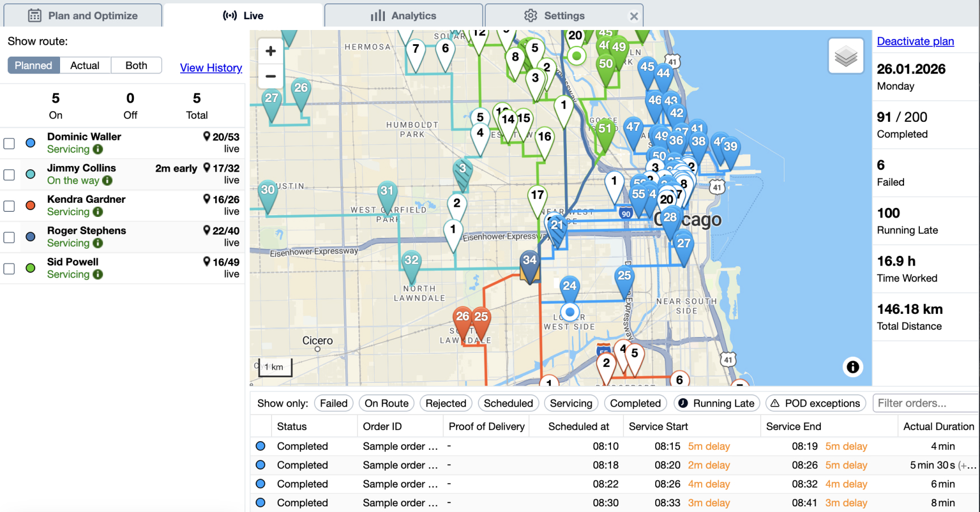Viewport: 980px width, 512px height.
Task: Tick the checkbox for Sid Powell
Action: click(x=9, y=268)
